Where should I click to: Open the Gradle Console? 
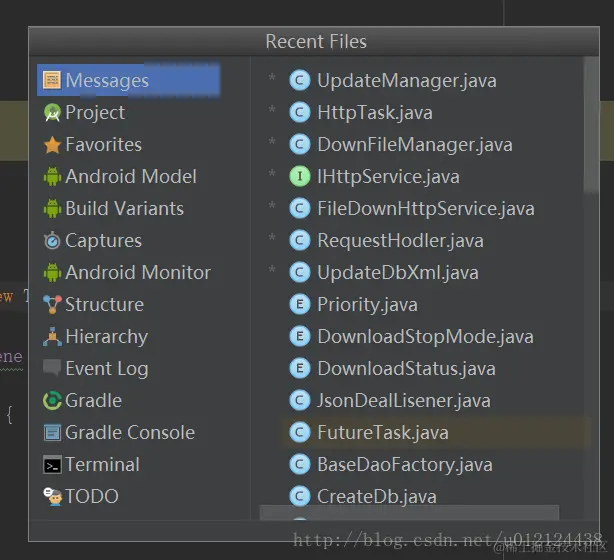click(128, 433)
